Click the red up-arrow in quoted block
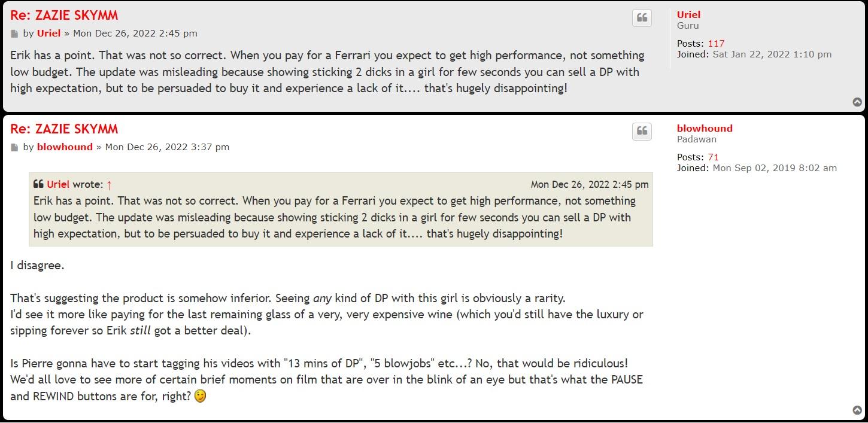 point(109,185)
